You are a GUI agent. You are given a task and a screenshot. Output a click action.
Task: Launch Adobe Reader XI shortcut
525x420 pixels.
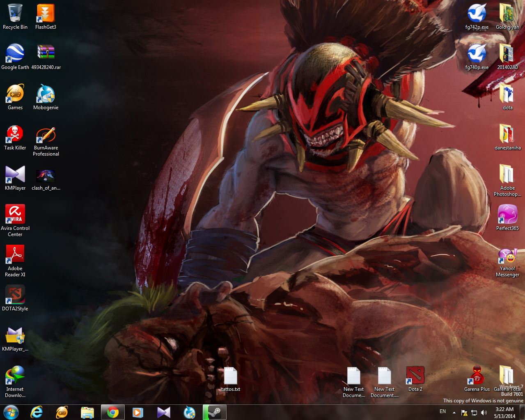(15, 261)
